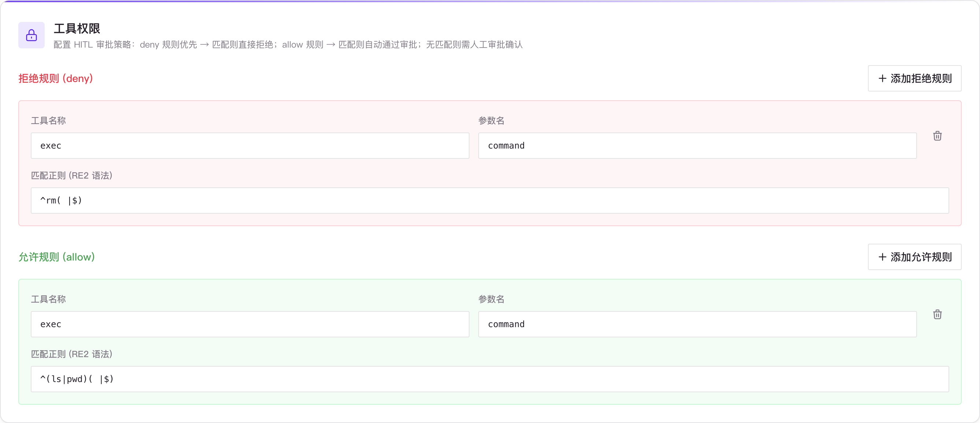Image resolution: width=980 pixels, height=423 pixels.
Task: Click the 拒绝规则 (deny) heading
Action: point(56,78)
